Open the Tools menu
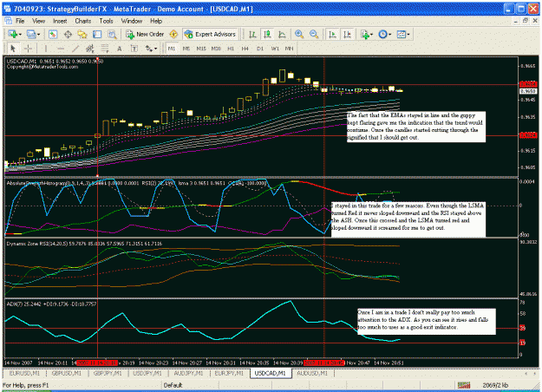This screenshot has width=542, height=392. (106, 21)
